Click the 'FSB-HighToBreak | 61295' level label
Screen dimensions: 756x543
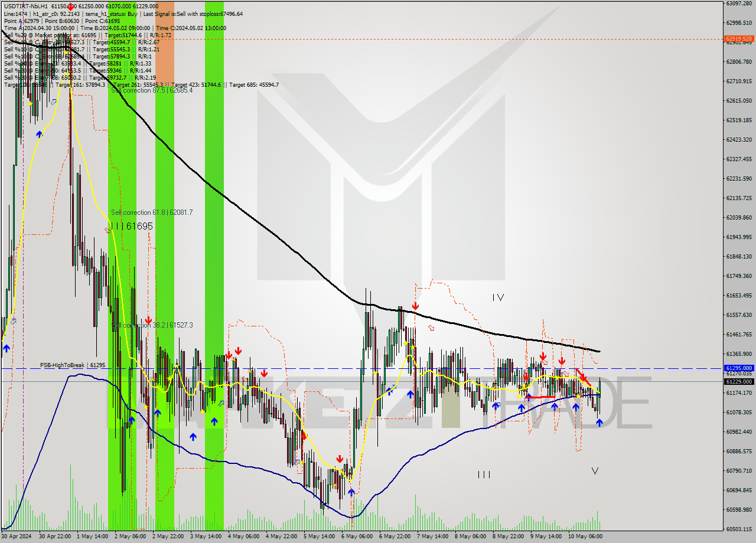point(73,365)
